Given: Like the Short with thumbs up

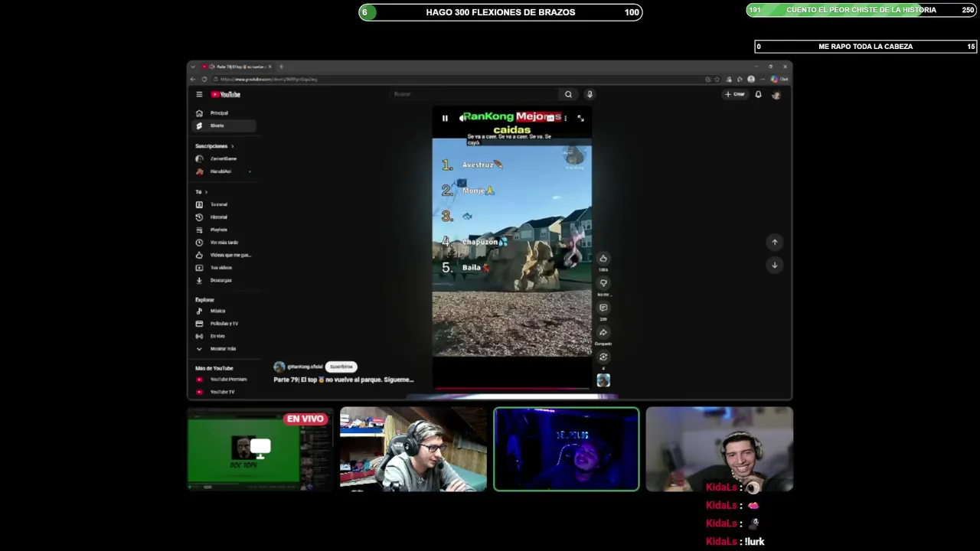Looking at the screenshot, I should pos(603,259).
